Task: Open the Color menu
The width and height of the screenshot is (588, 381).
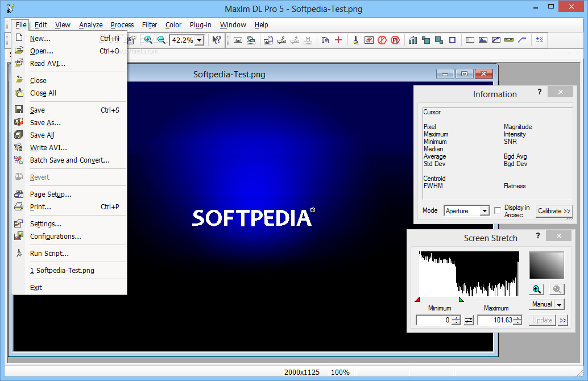Action: tap(173, 25)
